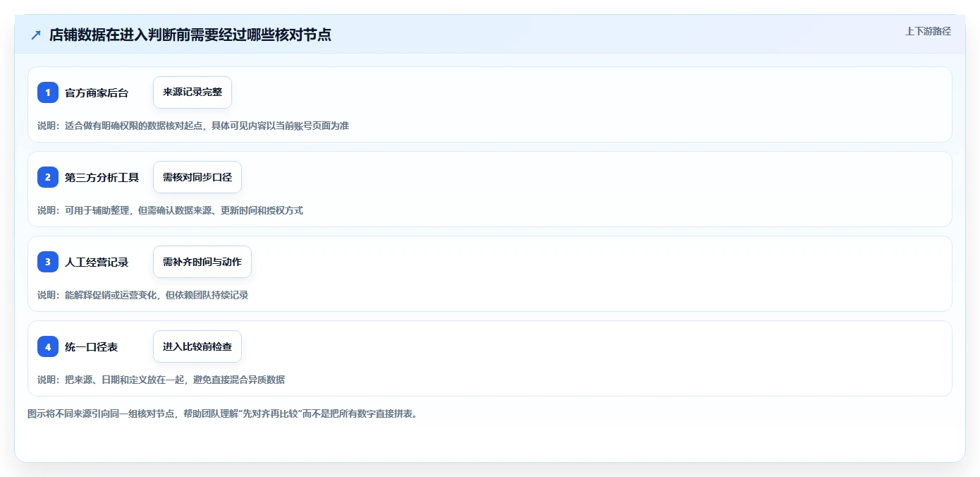The height and width of the screenshot is (477, 980).
Task: Click the description starting with 适合做有明确权限
Action: 193,126
